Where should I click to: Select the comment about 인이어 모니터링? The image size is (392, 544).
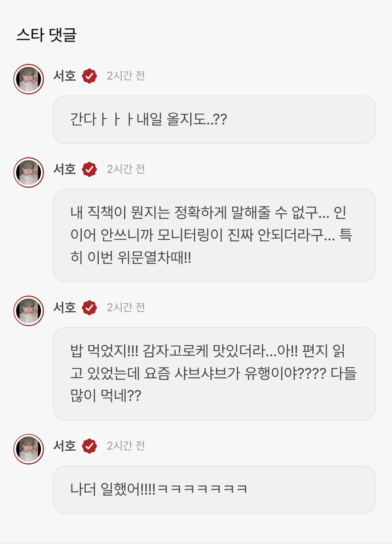click(x=214, y=235)
